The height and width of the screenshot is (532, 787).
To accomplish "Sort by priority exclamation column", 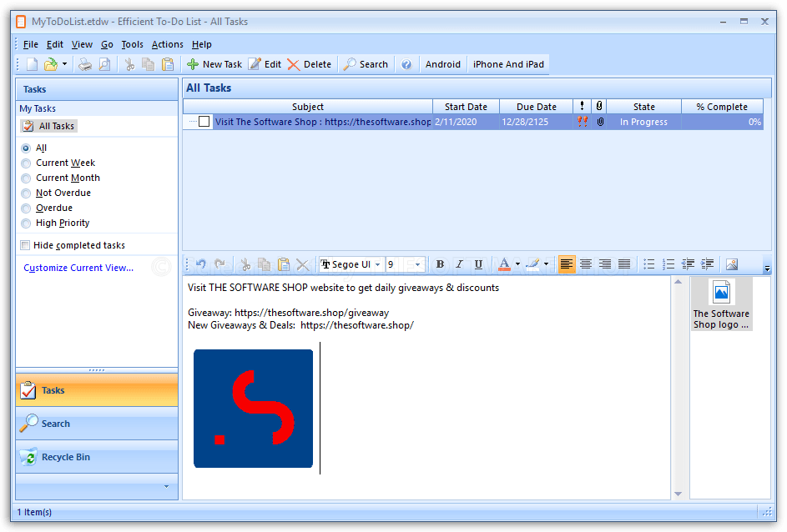I will pyautogui.click(x=582, y=106).
